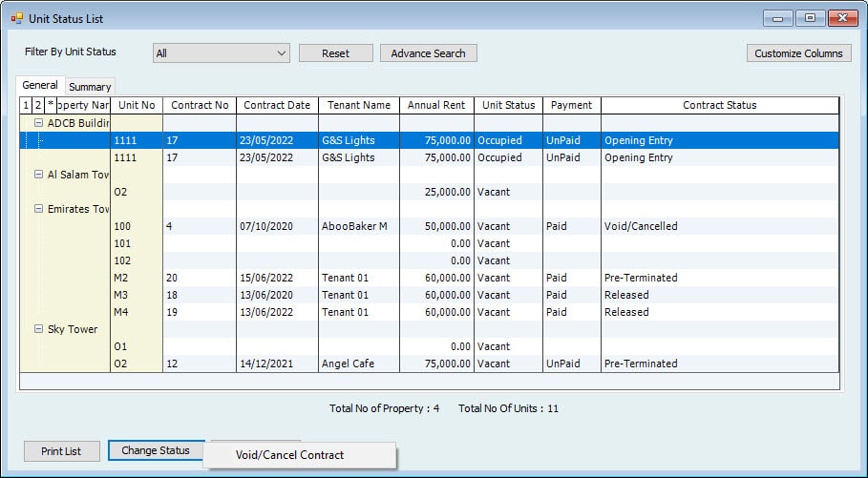Click the 50,000.00 annual rent cell
This screenshot has height=478, width=868.
coord(436,226)
